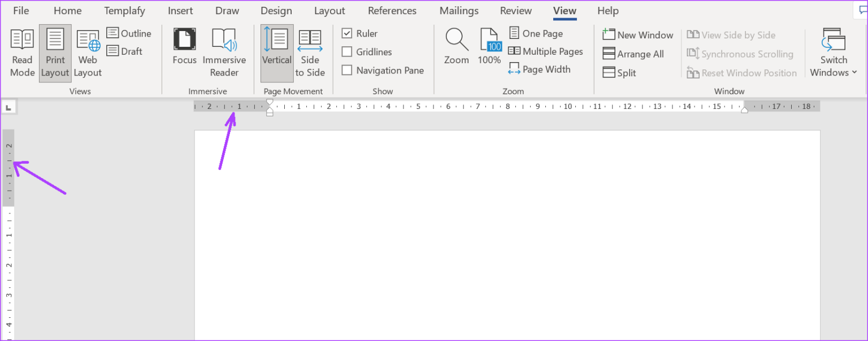
Task: Open the document in Outline view
Action: tap(129, 33)
